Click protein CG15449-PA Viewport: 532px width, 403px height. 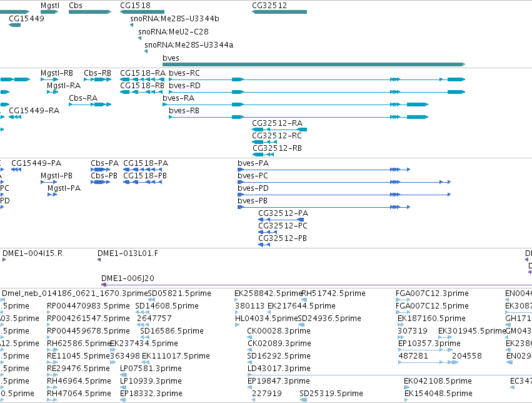(x=16, y=170)
